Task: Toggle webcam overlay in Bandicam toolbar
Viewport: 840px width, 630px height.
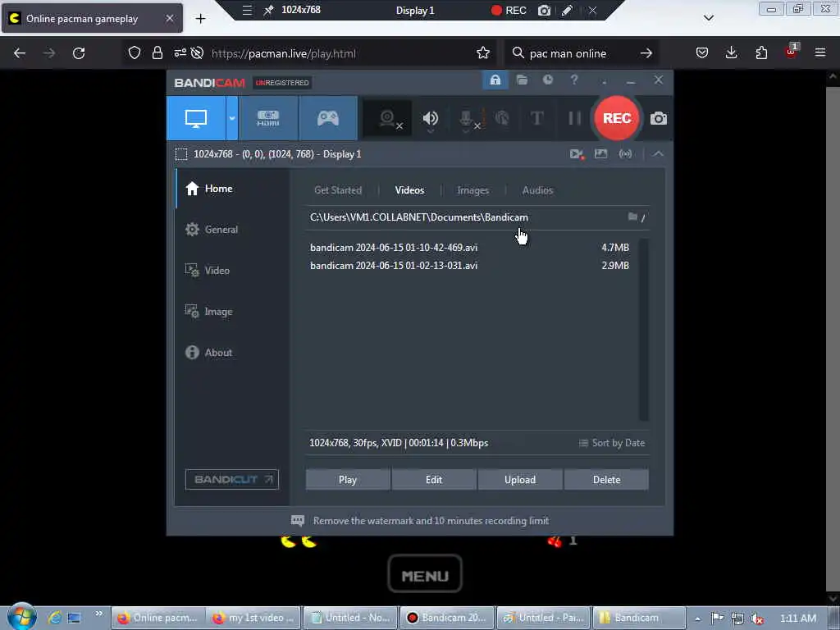Action: (387, 118)
